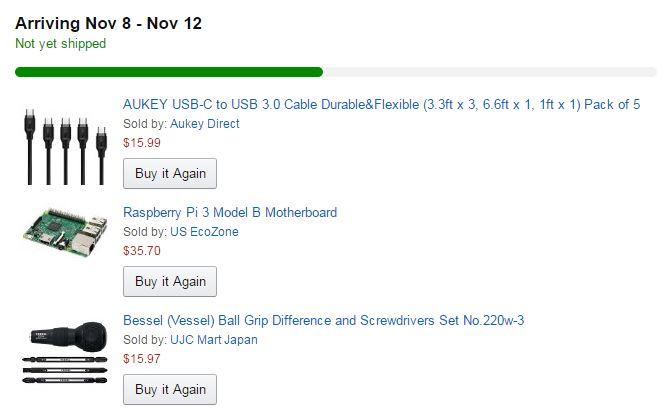672x419 pixels.
Task: Open the Raspberry Pi 3 Model B link
Action: [x=229, y=212]
